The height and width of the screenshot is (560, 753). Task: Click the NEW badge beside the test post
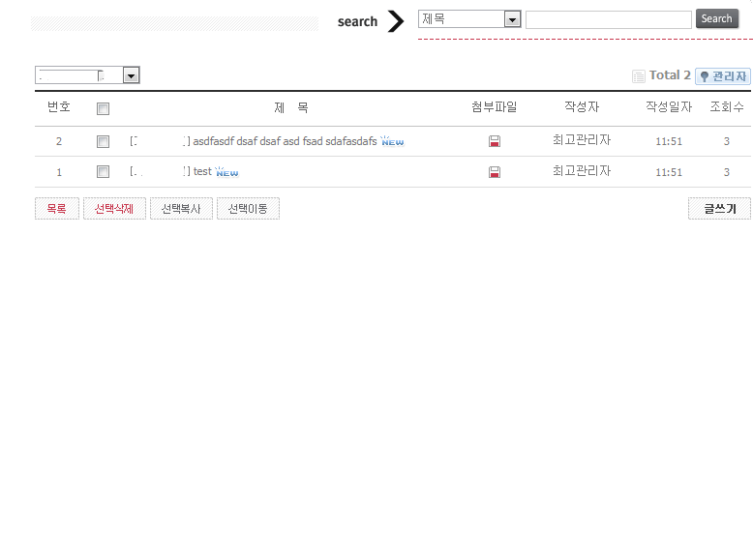tap(226, 172)
